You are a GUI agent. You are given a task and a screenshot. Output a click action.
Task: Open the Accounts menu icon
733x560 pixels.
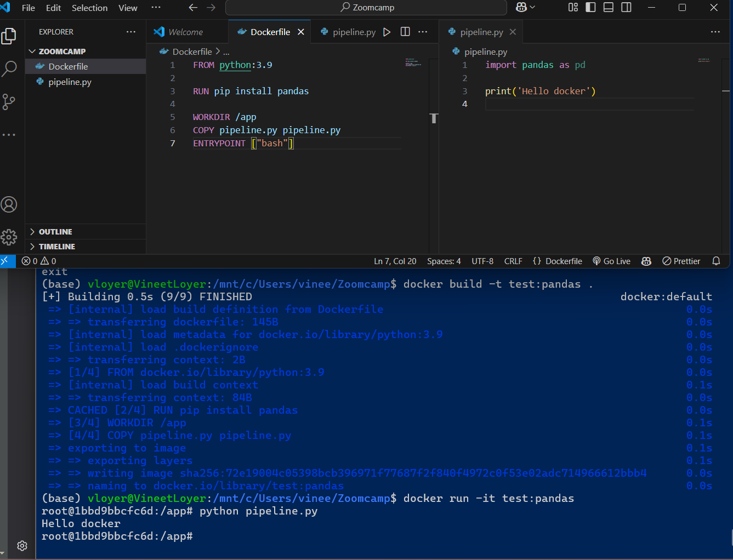point(9,204)
